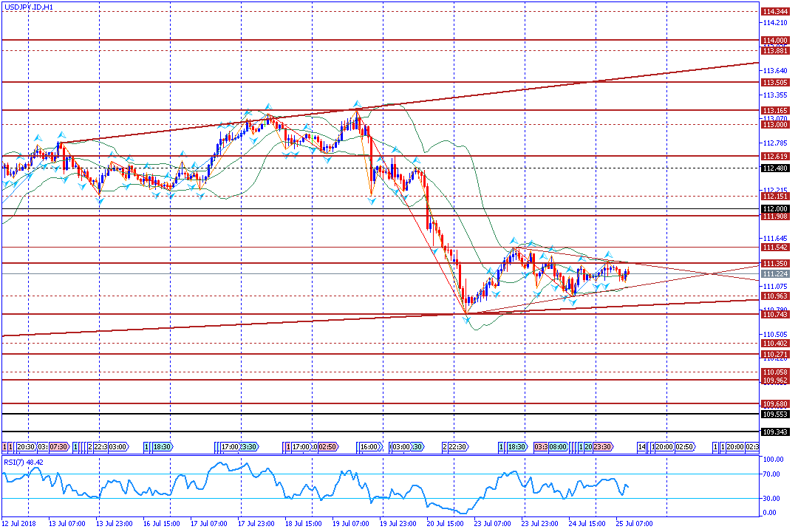Click the black 109.343 price label
798x532 pixels.
click(x=774, y=432)
